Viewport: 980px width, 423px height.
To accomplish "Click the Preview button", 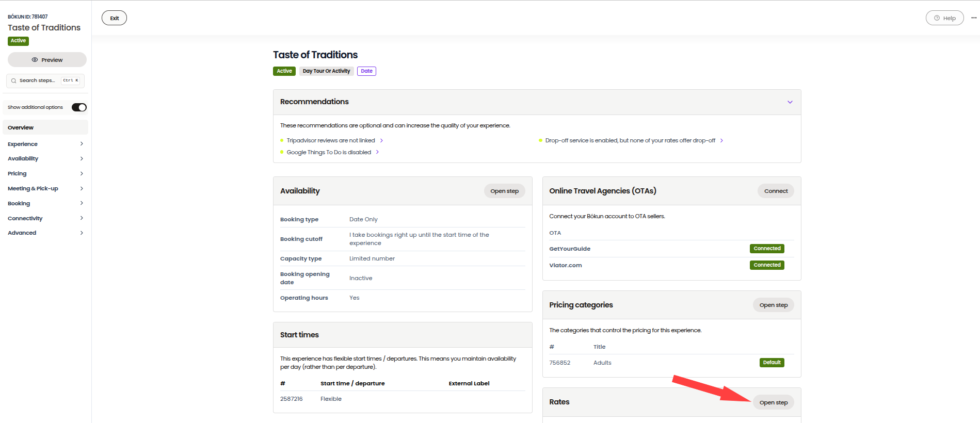I will 47,60.
